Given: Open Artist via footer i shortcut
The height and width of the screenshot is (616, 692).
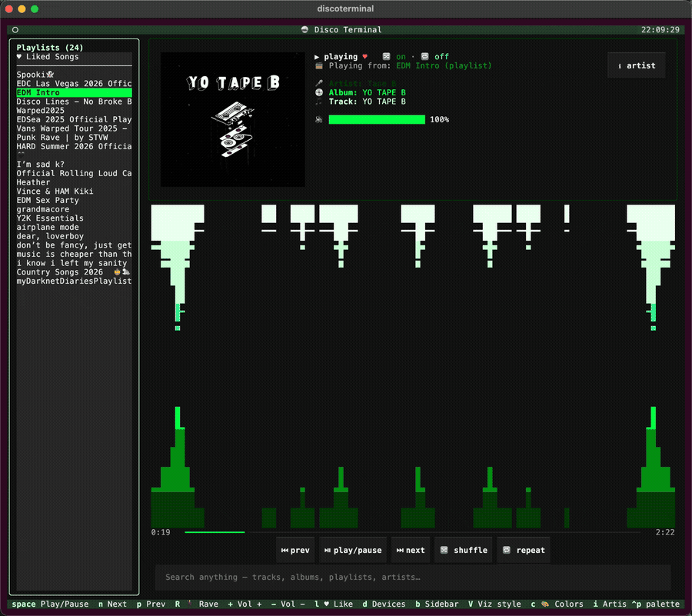Looking at the screenshot, I should [610, 604].
